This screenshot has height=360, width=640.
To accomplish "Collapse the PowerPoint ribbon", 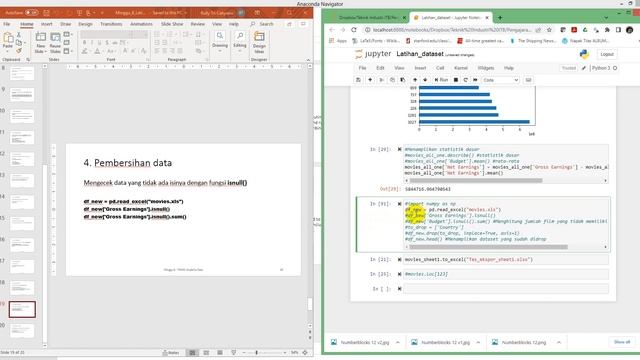I will [308, 60].
